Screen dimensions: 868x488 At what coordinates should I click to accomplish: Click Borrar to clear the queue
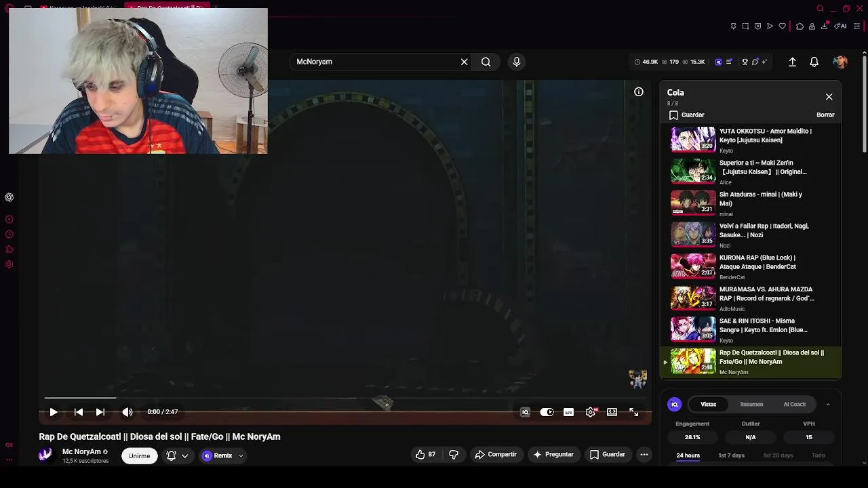coord(825,115)
